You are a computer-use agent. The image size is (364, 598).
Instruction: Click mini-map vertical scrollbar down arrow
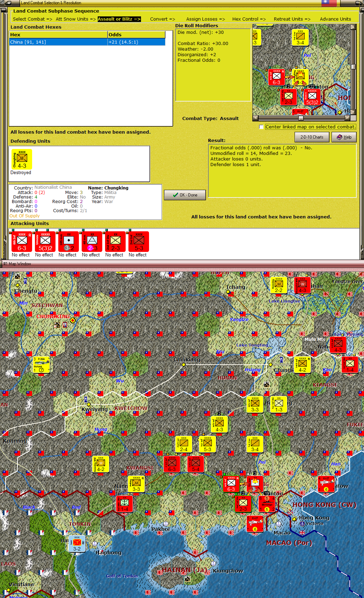[353, 112]
